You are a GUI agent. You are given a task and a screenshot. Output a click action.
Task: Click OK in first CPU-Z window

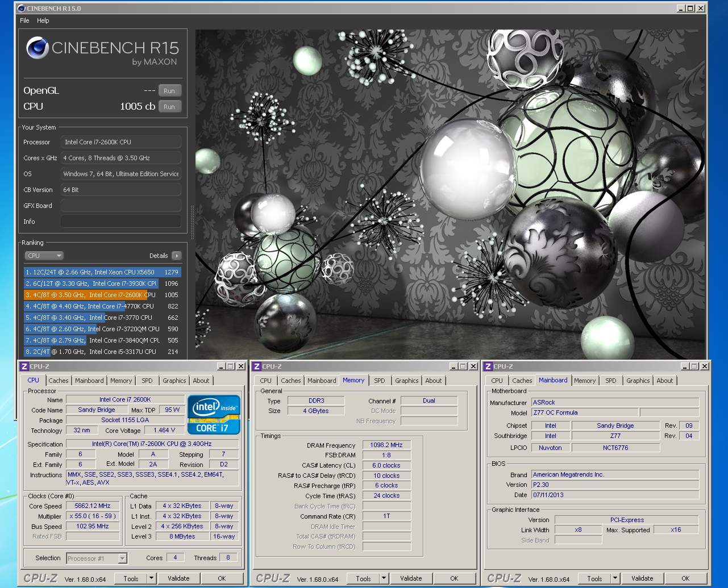[222, 579]
